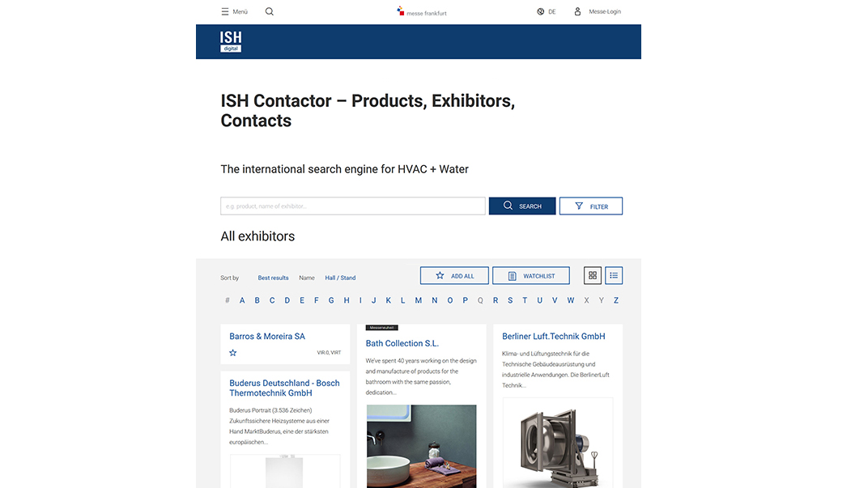Filter exhibitors by letter T
868x488 pixels.
pos(525,300)
